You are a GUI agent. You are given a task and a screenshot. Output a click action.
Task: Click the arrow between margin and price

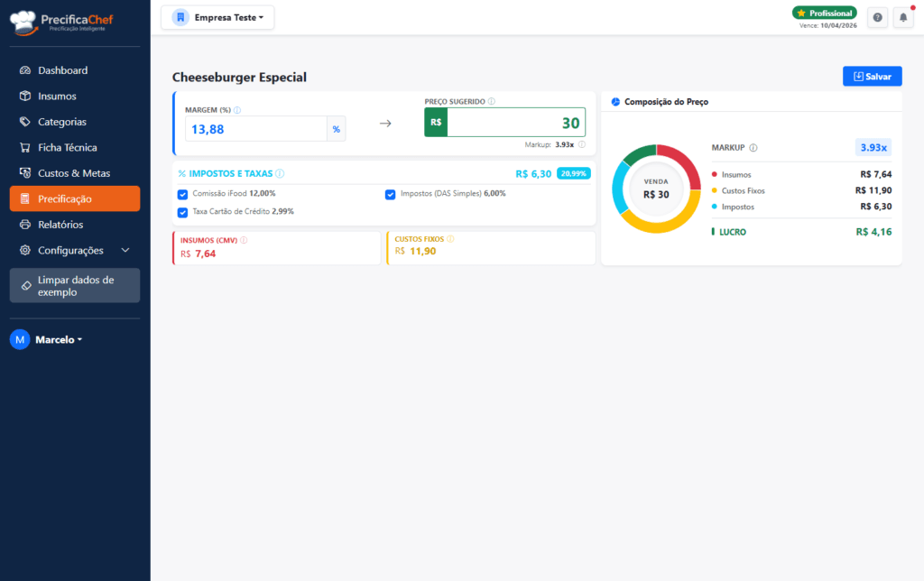click(x=385, y=124)
